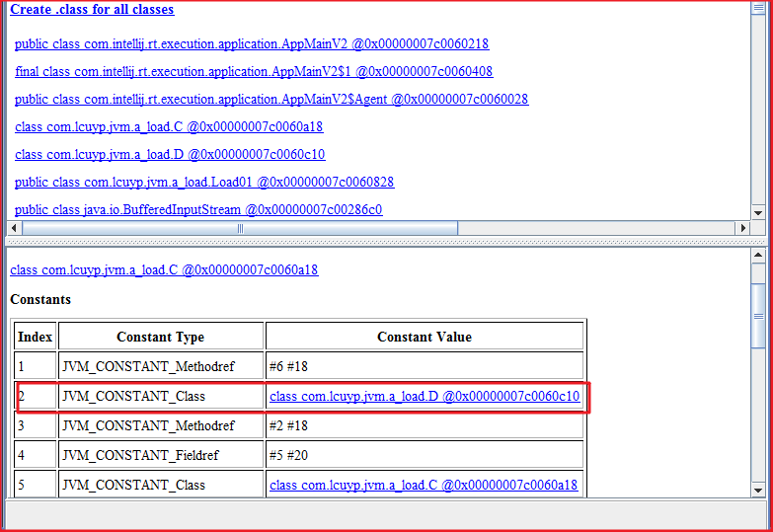Click the 'Constant Type' column header
773x532 pixels.
click(x=161, y=337)
